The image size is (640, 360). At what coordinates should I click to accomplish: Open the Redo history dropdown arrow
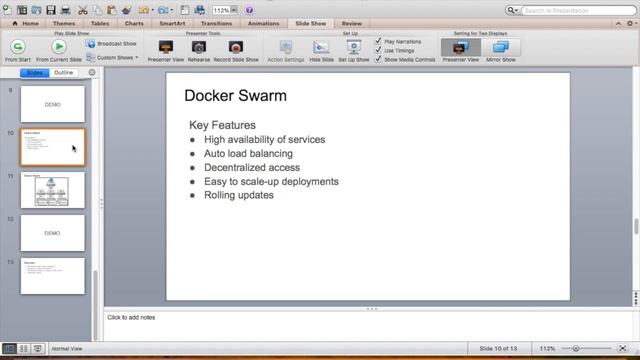click(172, 10)
